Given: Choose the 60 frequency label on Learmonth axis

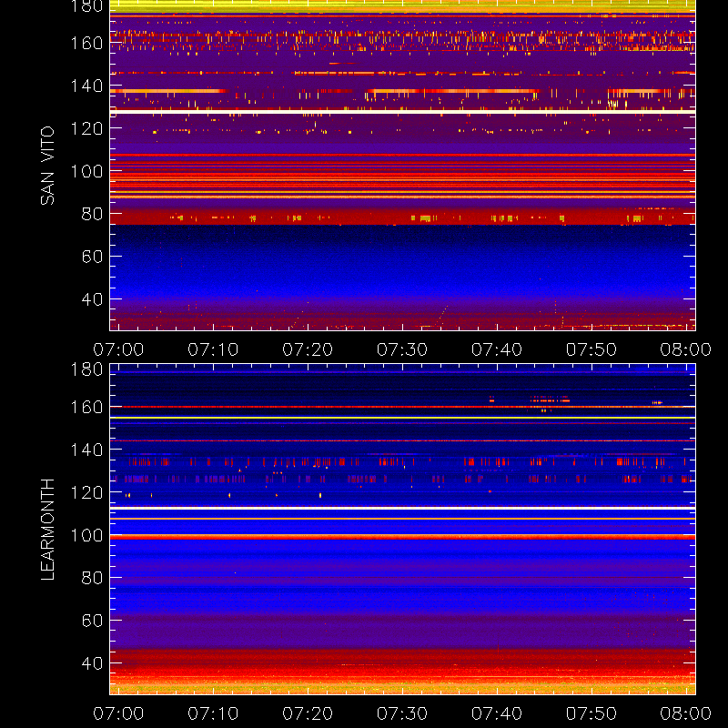Looking at the screenshot, I should 92,621.
